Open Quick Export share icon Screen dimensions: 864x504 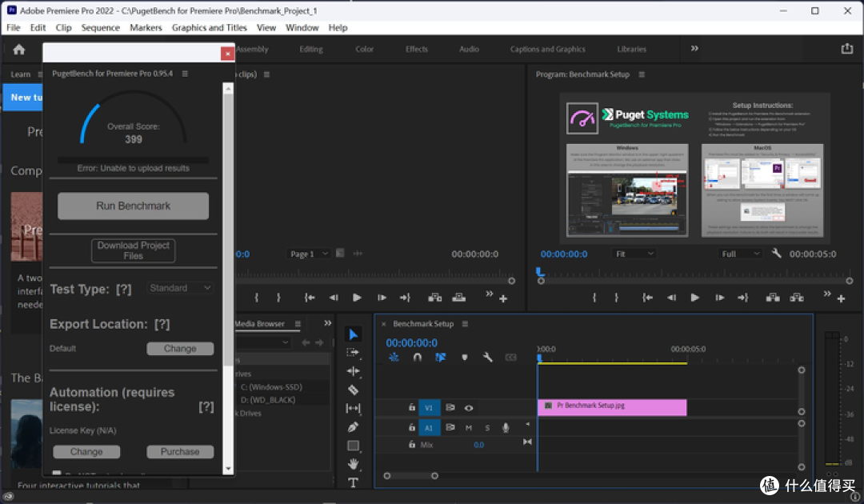coord(847,49)
